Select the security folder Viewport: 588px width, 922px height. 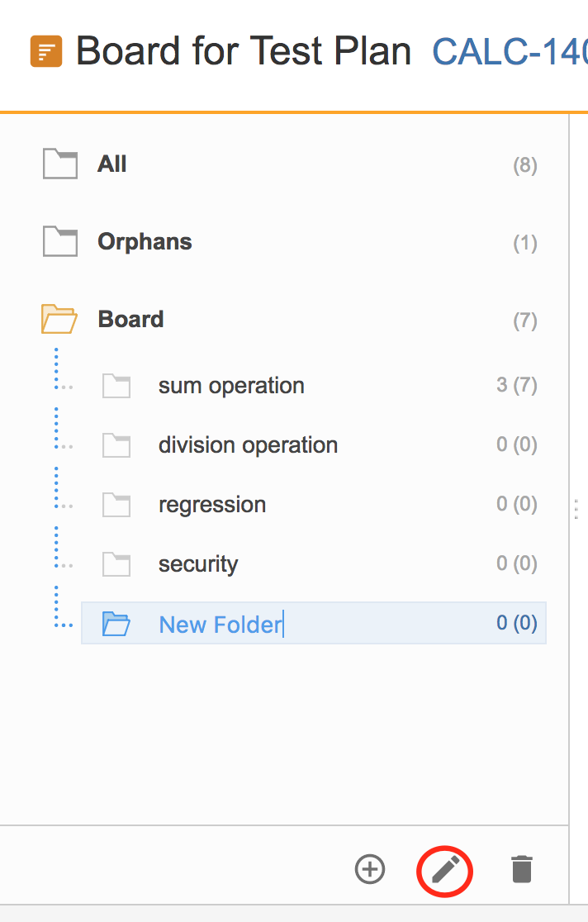click(313, 564)
